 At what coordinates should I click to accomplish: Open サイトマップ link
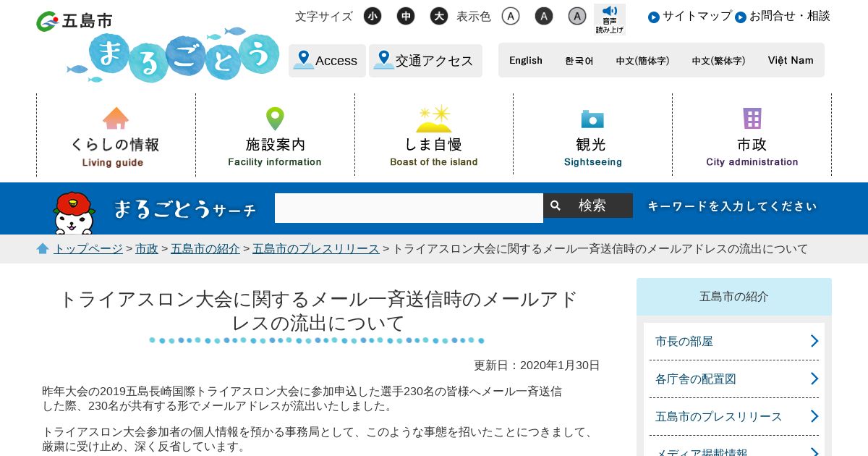pos(697,16)
